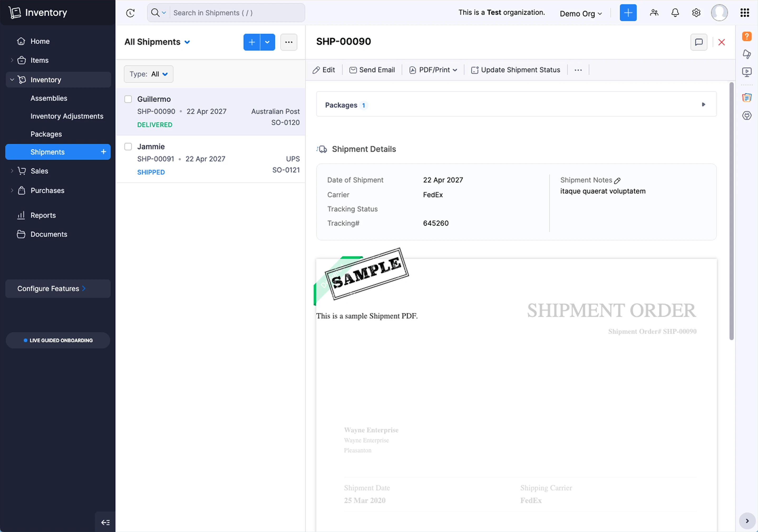The image size is (758, 532).
Task: Open the support chat icon in right rail
Action: tap(746, 115)
